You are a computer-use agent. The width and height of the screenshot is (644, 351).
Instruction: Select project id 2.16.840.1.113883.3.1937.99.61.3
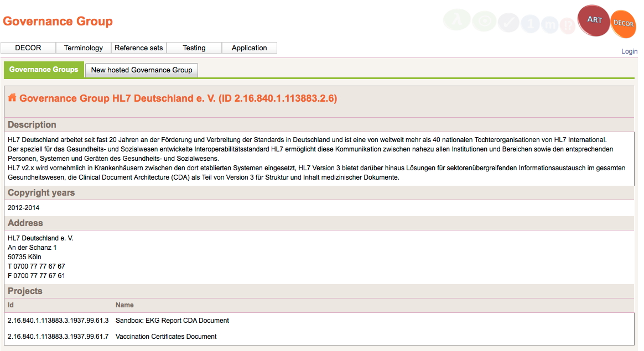point(58,321)
